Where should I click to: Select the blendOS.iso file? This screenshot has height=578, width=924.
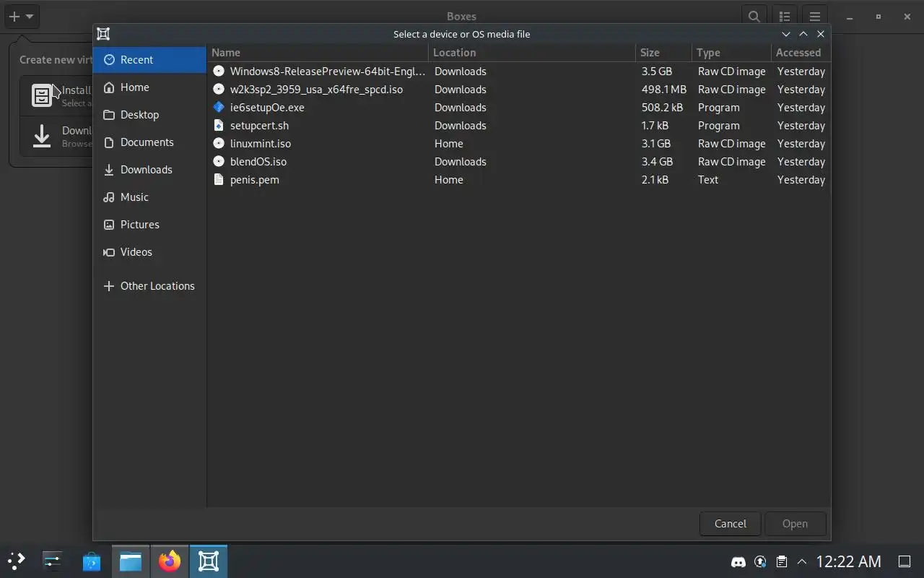pos(518,162)
